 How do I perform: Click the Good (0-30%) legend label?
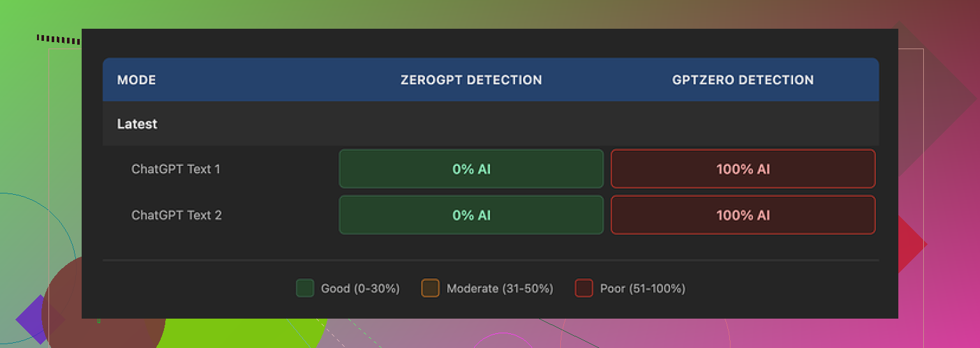coord(360,289)
